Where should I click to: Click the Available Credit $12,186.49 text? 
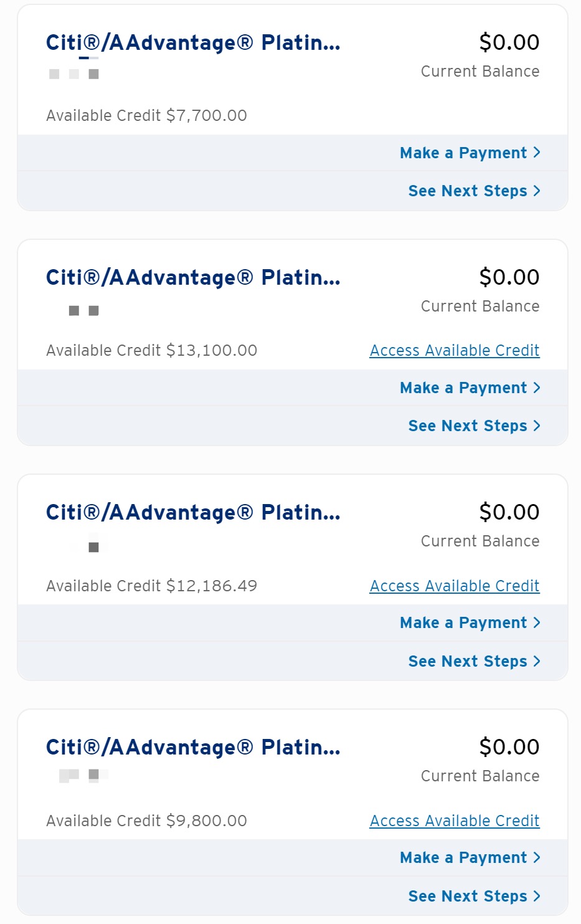[x=151, y=586]
